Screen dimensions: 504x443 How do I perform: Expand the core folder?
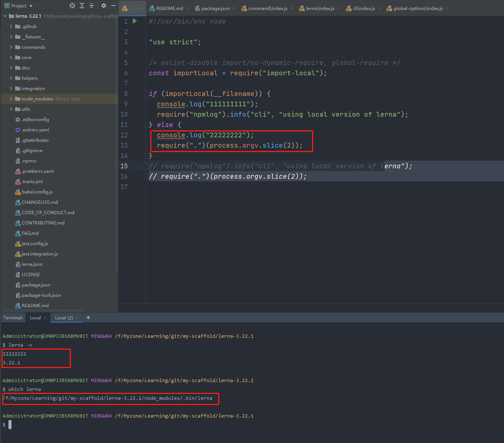pos(11,57)
